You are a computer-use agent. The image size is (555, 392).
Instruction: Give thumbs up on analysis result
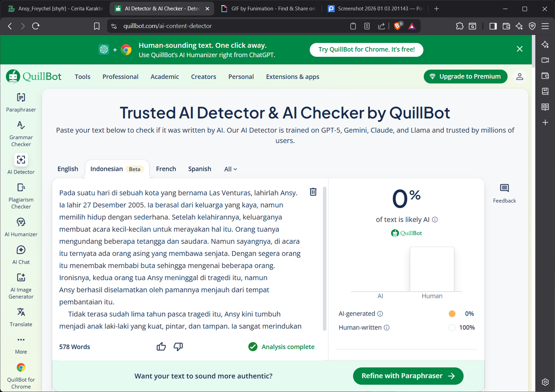click(161, 346)
